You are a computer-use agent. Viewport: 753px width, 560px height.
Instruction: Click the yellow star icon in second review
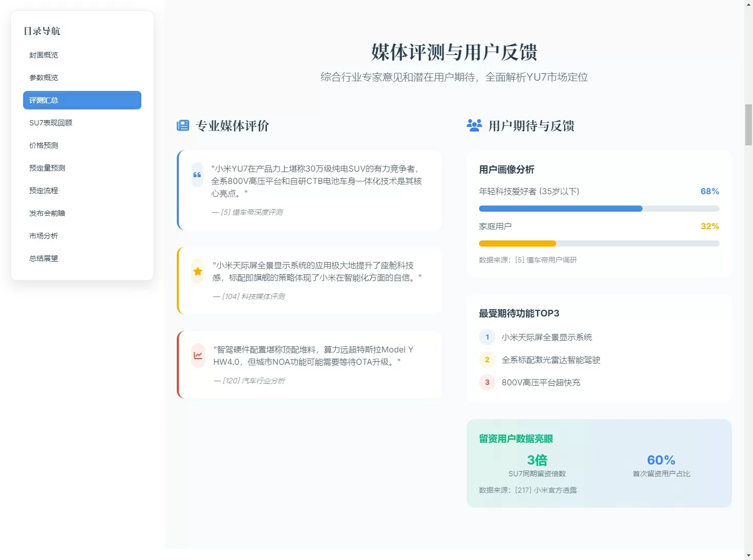[198, 271]
